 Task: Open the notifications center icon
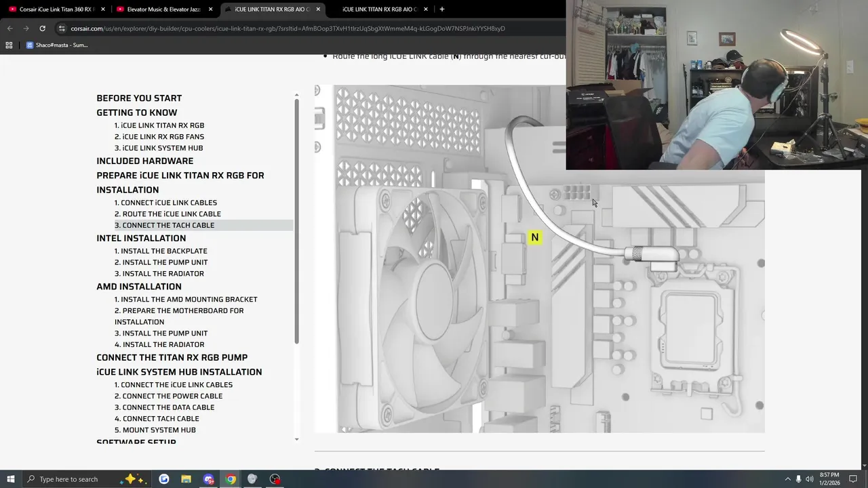tap(853, 479)
